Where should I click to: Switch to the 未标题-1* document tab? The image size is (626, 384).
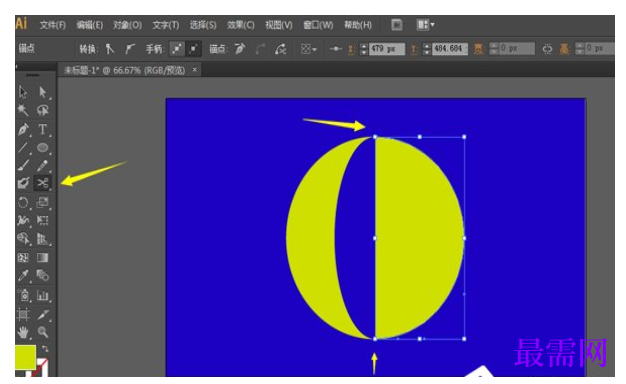point(125,71)
